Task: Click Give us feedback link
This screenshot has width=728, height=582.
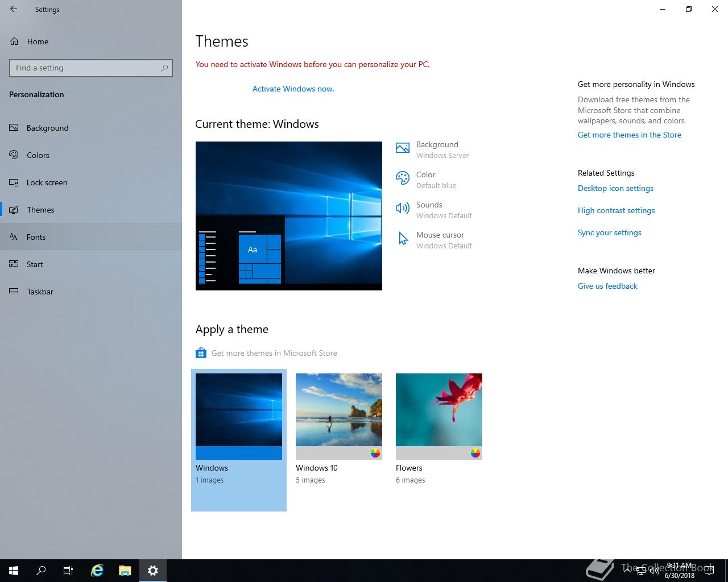Action: pyautogui.click(x=607, y=286)
